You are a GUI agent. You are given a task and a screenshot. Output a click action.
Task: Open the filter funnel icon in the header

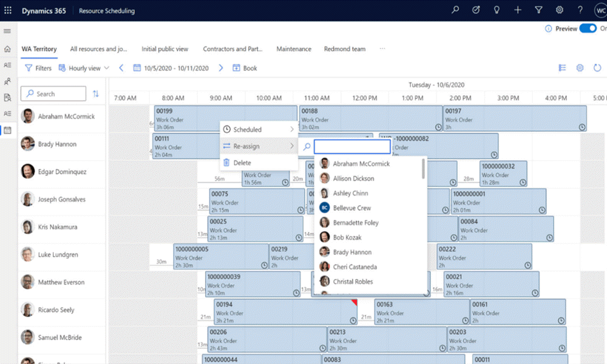click(x=538, y=10)
